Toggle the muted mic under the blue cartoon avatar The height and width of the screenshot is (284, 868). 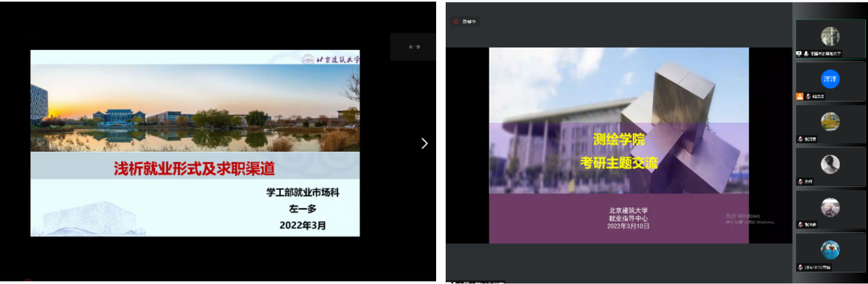[800, 268]
